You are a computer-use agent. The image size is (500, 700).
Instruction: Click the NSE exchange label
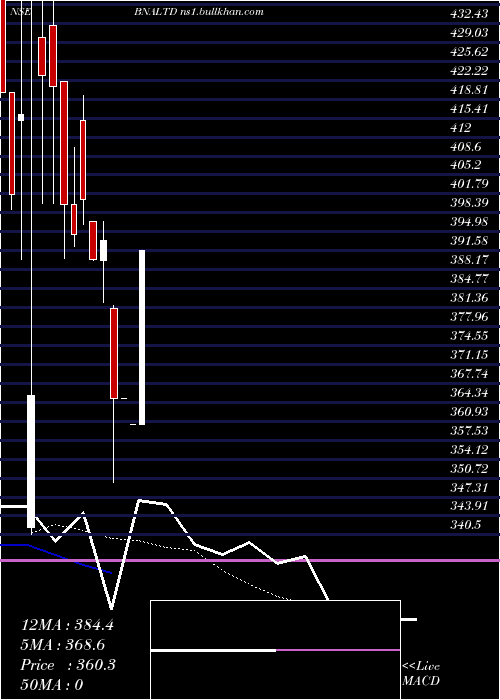[x=21, y=12]
